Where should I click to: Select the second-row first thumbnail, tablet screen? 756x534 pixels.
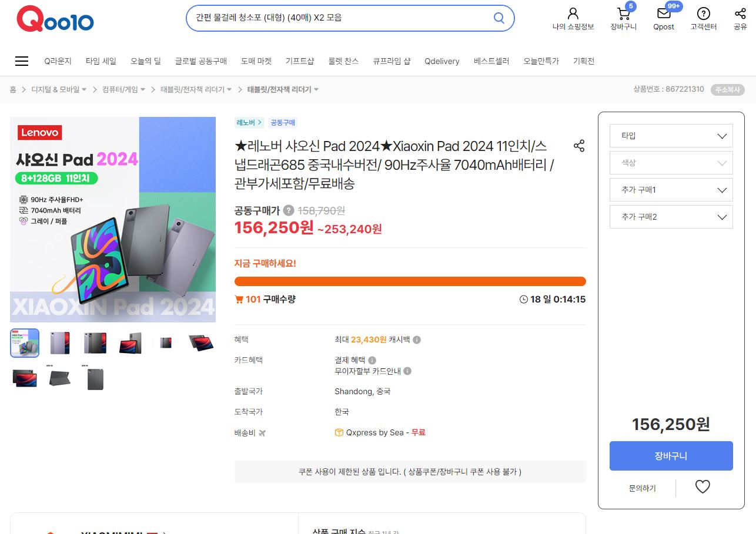coord(25,378)
